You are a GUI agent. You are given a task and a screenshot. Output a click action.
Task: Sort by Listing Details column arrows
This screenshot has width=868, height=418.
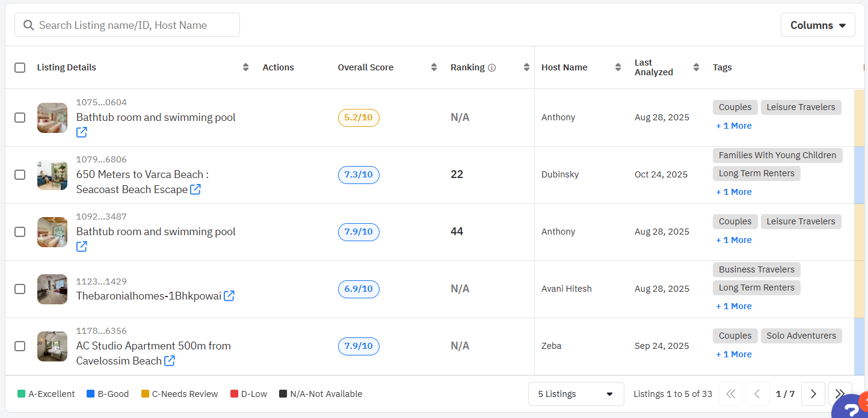pyautogui.click(x=245, y=67)
